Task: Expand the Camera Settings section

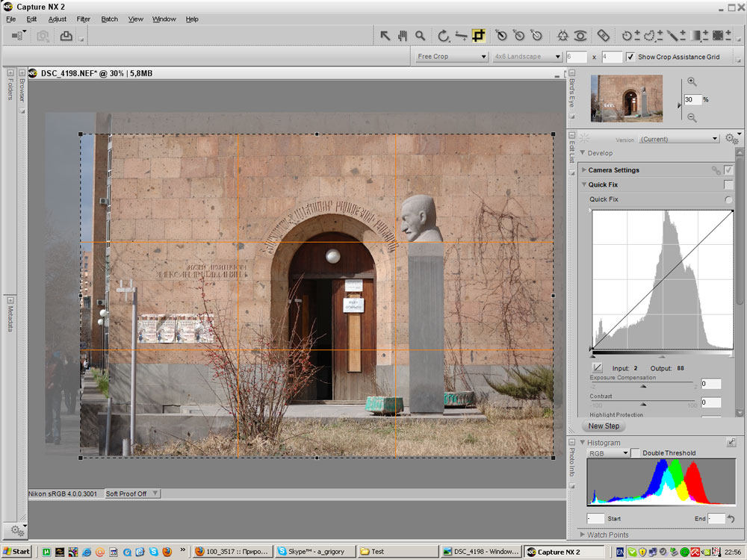Action: (584, 170)
